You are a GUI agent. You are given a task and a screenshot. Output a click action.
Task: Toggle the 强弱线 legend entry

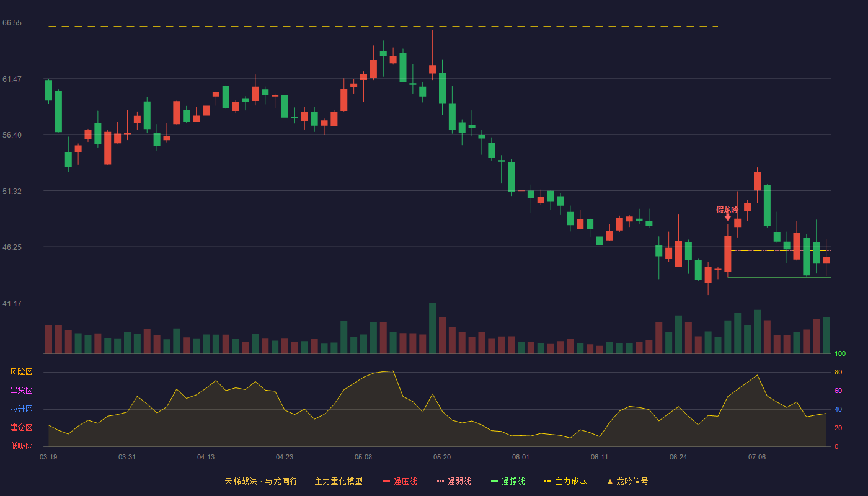pos(454,481)
